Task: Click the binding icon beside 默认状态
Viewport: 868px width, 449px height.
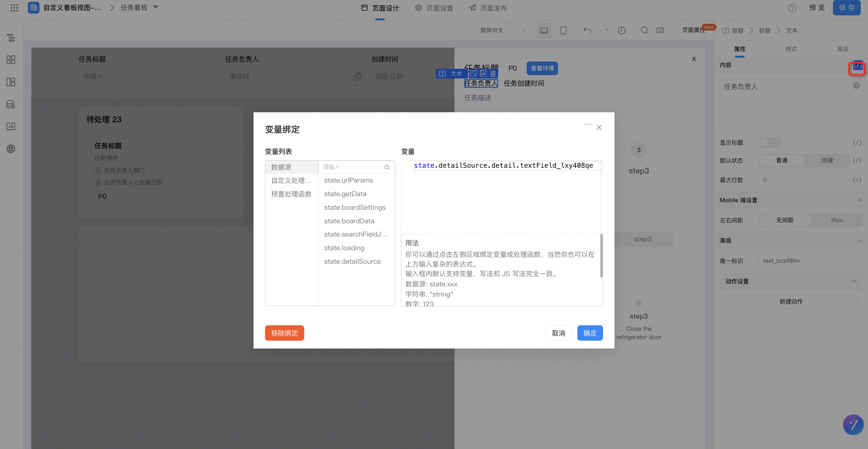Action: [857, 161]
